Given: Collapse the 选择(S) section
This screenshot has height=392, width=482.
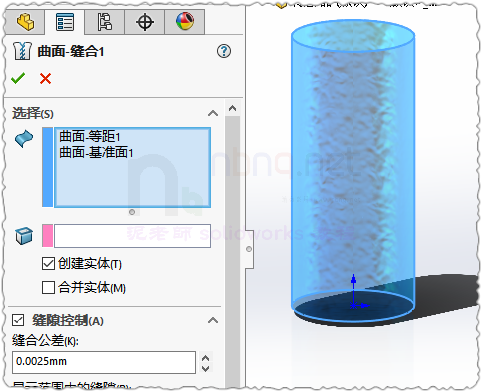Looking at the screenshot, I should (x=213, y=113).
